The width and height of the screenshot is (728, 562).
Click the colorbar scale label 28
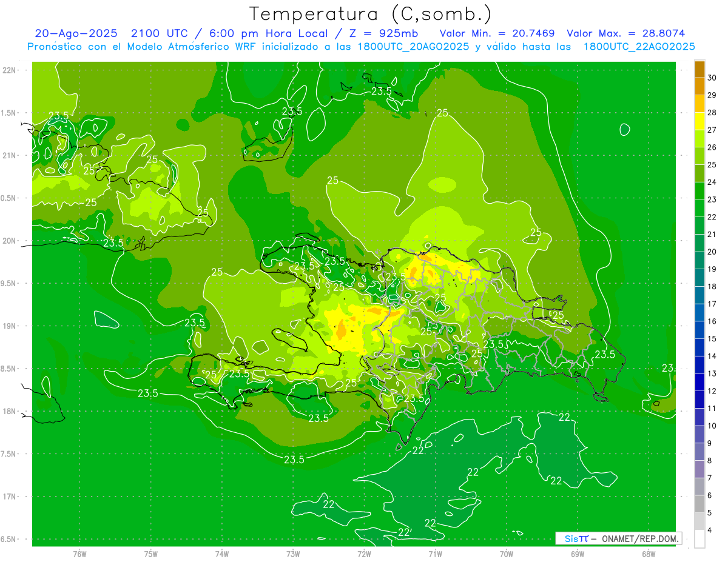[712, 112]
